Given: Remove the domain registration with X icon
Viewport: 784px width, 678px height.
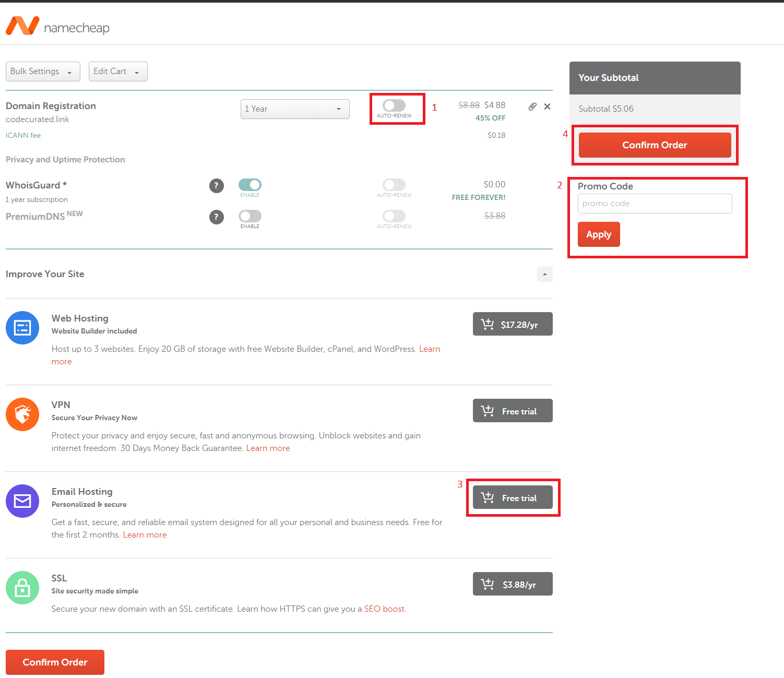Looking at the screenshot, I should (x=547, y=106).
